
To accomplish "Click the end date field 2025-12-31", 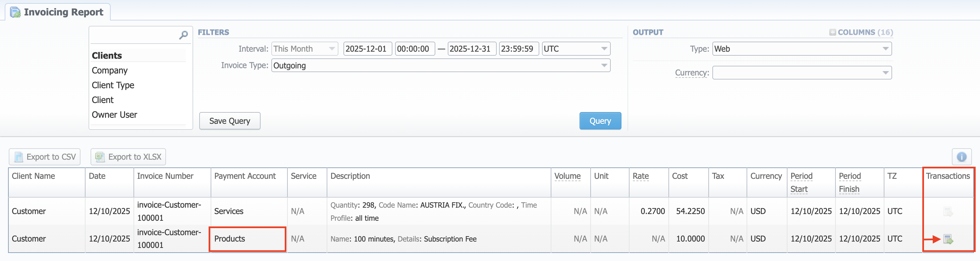I will click(472, 49).
